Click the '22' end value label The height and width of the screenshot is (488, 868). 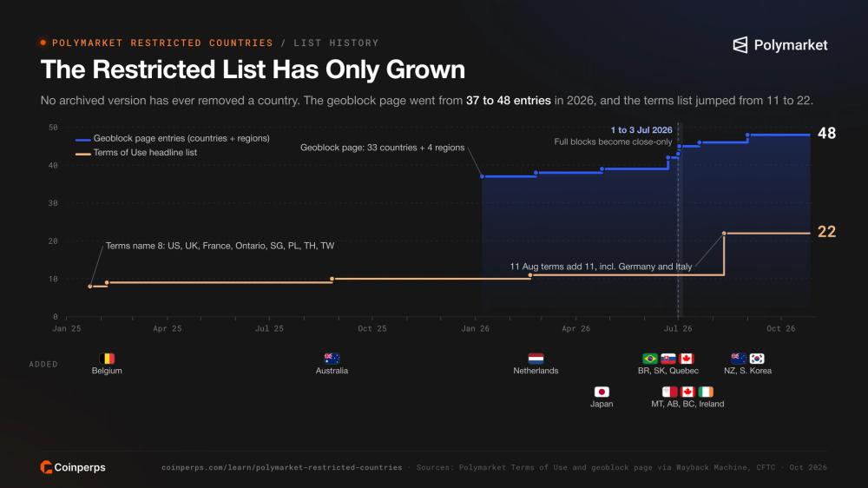coord(826,232)
